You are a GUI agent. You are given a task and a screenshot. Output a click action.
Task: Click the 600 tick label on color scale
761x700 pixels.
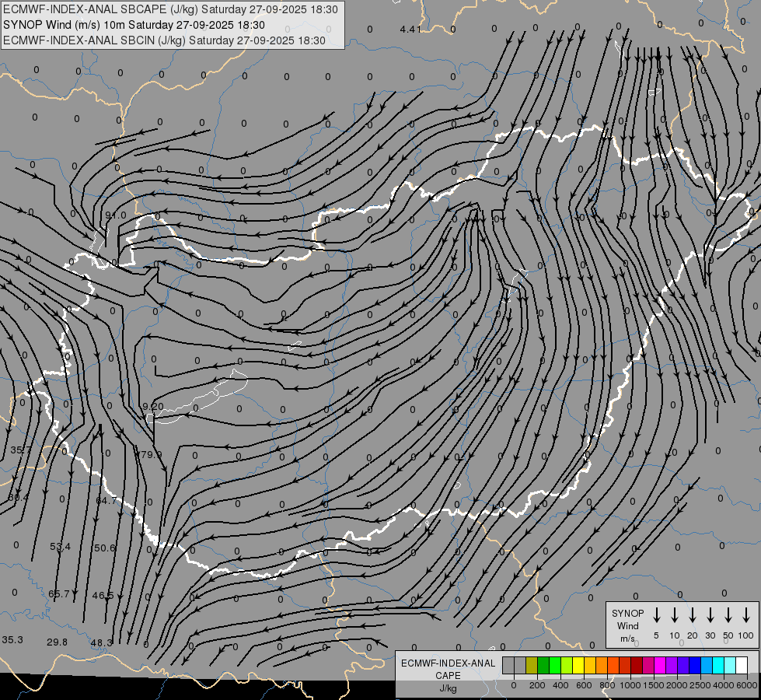pos(584,685)
